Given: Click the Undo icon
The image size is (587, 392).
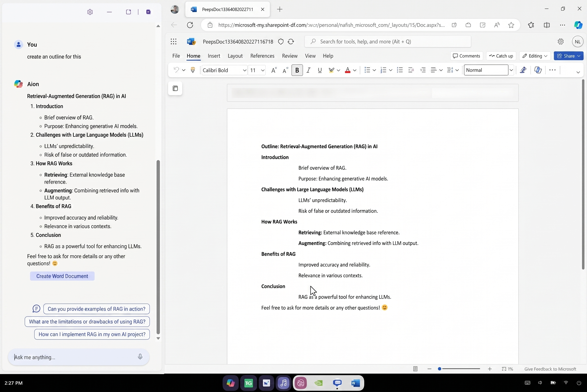Looking at the screenshot, I should (176, 70).
